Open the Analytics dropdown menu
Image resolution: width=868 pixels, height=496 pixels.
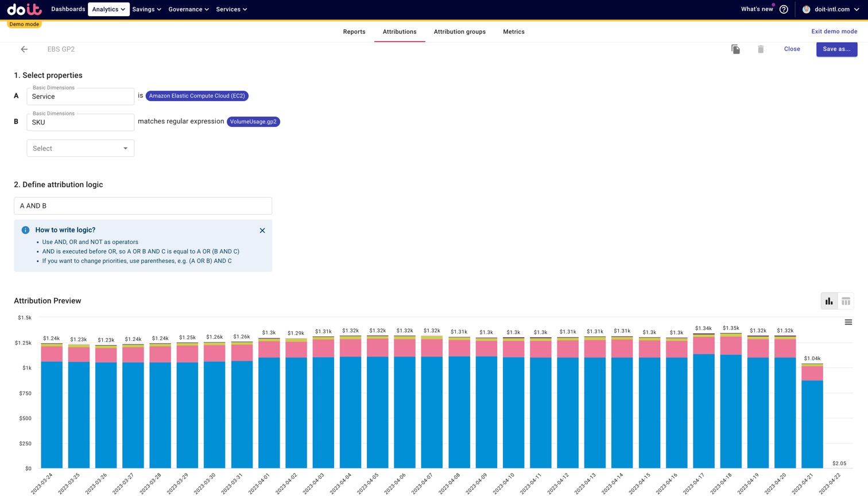108,9
